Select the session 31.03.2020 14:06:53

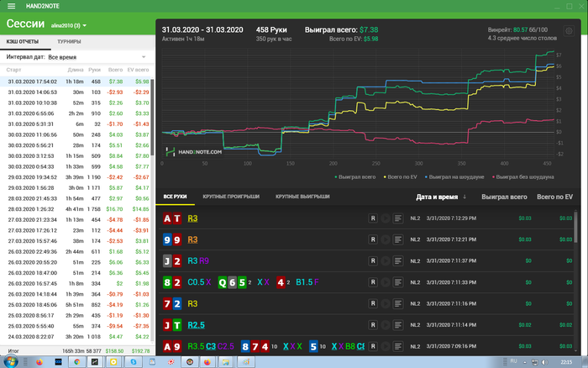[x=75, y=92]
